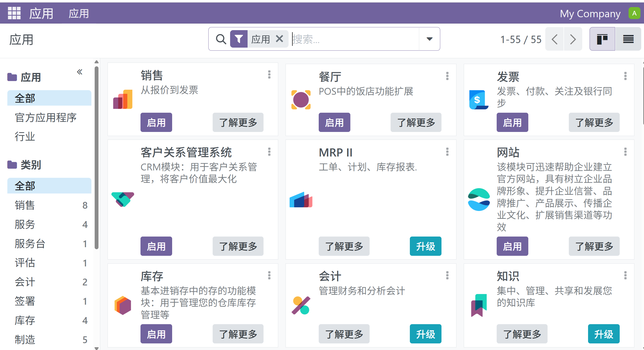Screen dimensions: 644x350
Task: Click the 客户关系管理系统 app icon
Action: pyautogui.click(x=123, y=199)
